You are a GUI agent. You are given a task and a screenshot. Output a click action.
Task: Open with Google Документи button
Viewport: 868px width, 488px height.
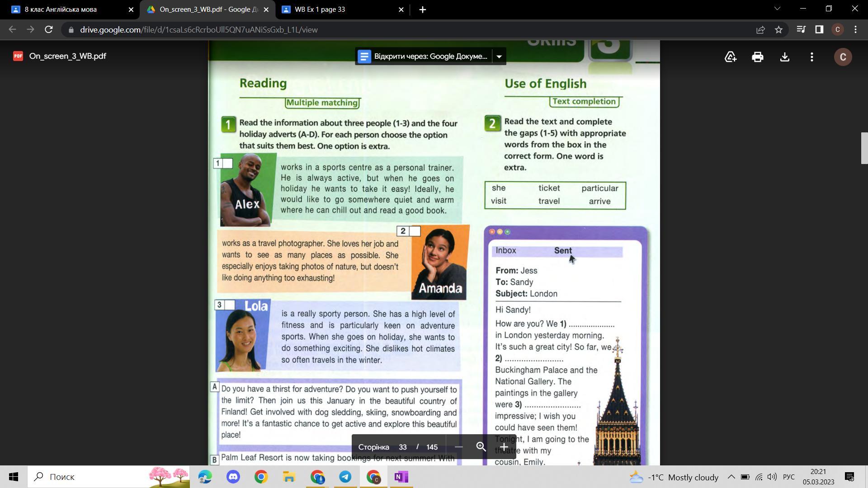click(423, 56)
